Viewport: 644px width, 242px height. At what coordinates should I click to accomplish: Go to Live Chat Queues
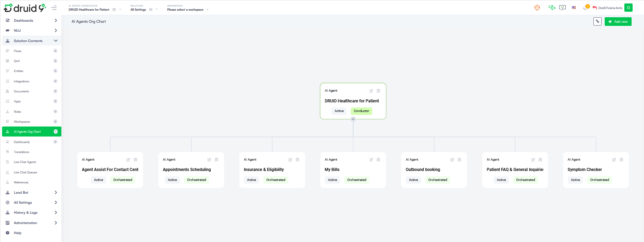(25, 172)
